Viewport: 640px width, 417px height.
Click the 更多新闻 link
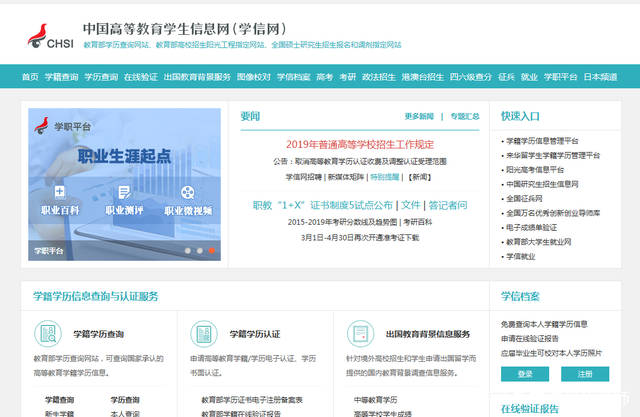419,116
